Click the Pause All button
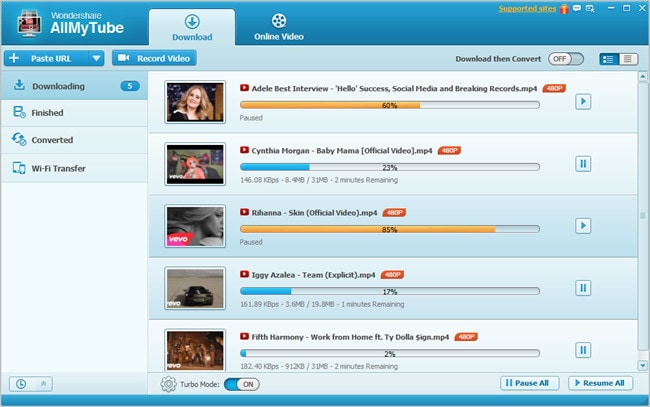 [x=529, y=383]
